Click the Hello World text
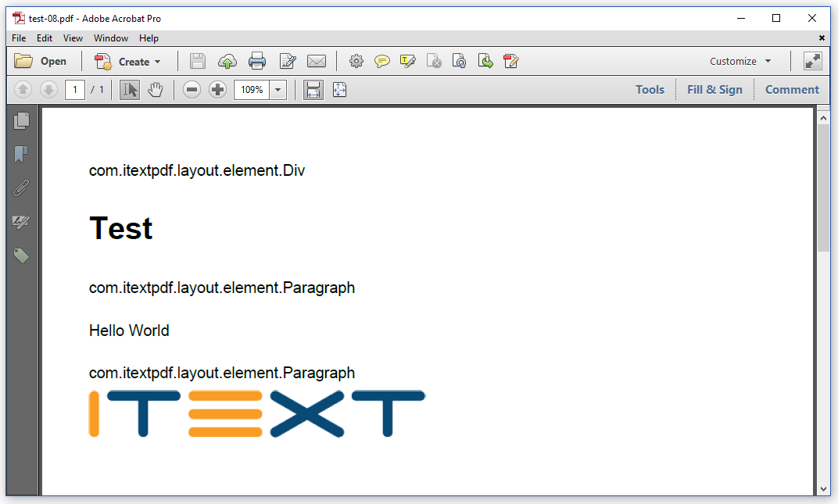This screenshot has width=838, height=504. (129, 331)
